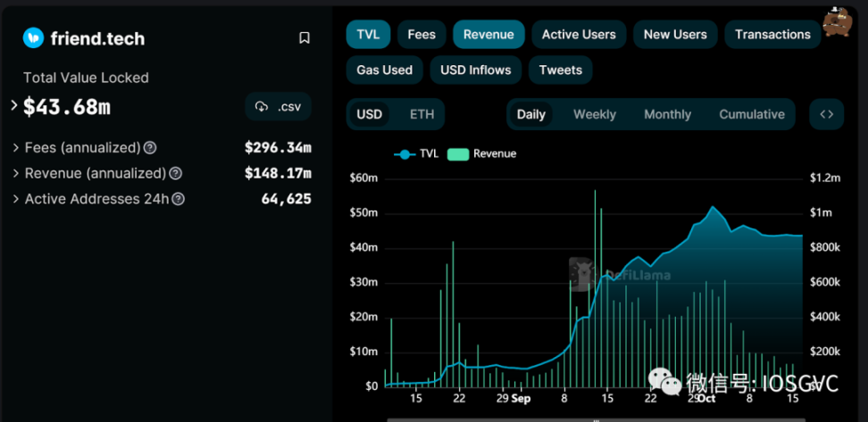Viewport: 868px width, 422px height.
Task: Select ETH denomination
Action: tap(421, 114)
